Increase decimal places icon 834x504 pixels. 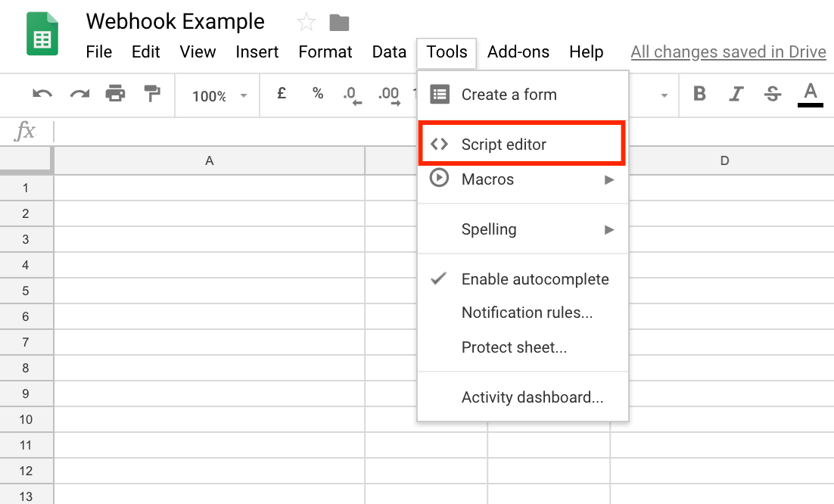tap(389, 95)
